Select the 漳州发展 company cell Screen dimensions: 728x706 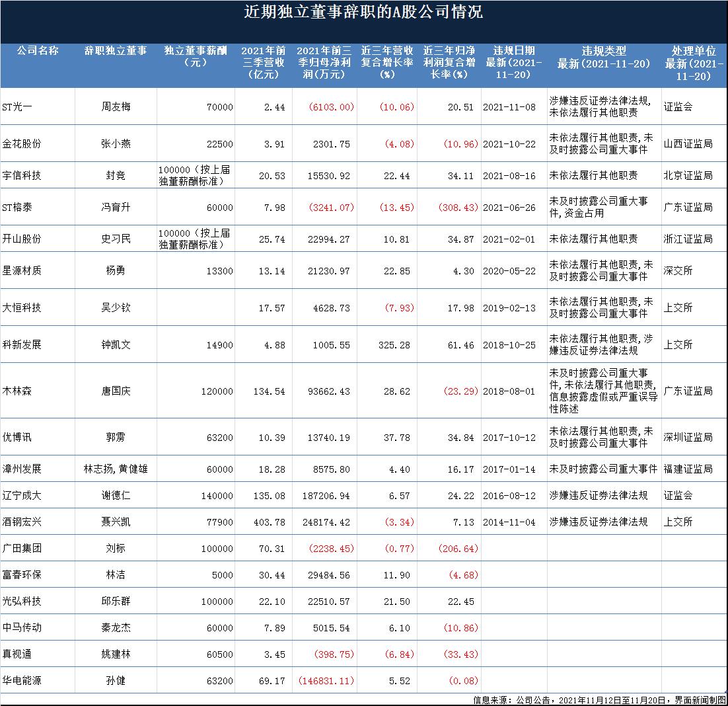tap(22, 469)
